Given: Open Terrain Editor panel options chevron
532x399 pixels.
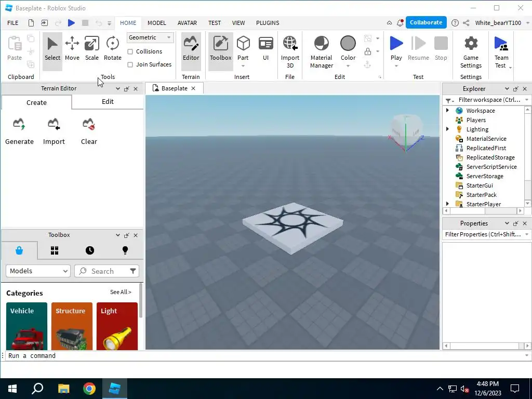Looking at the screenshot, I should pos(118,88).
